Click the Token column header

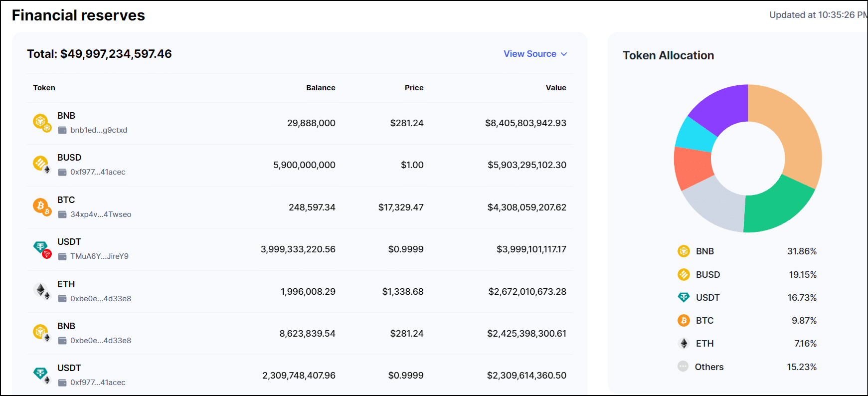click(x=44, y=88)
